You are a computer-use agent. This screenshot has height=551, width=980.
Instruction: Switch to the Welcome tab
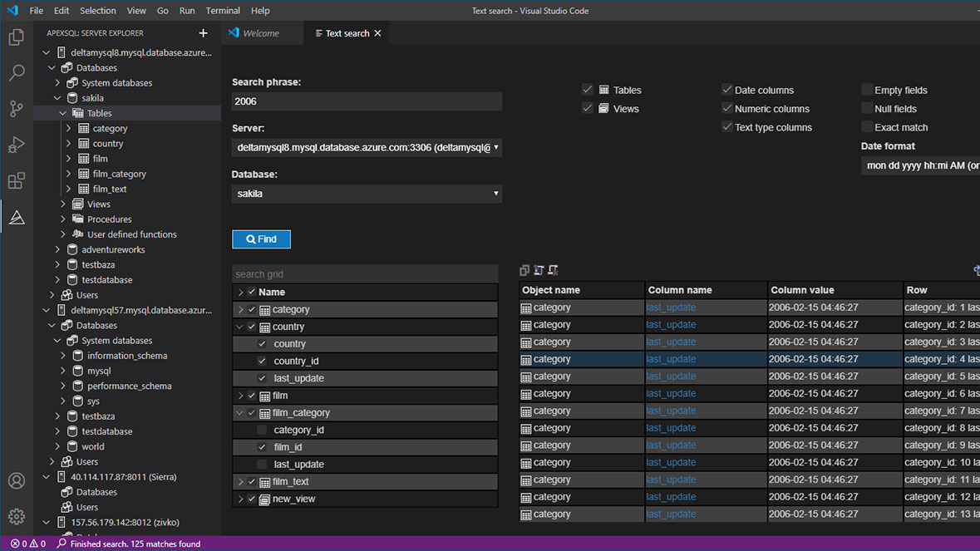pyautogui.click(x=262, y=32)
